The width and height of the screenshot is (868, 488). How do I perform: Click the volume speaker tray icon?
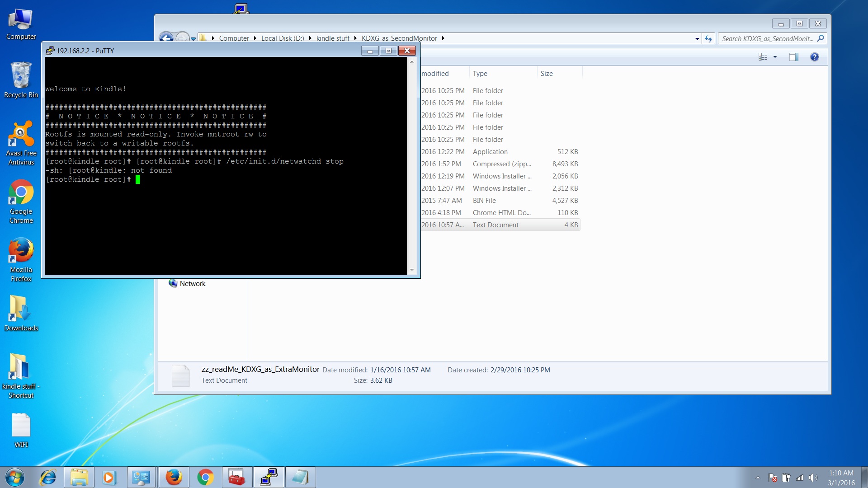tap(813, 478)
